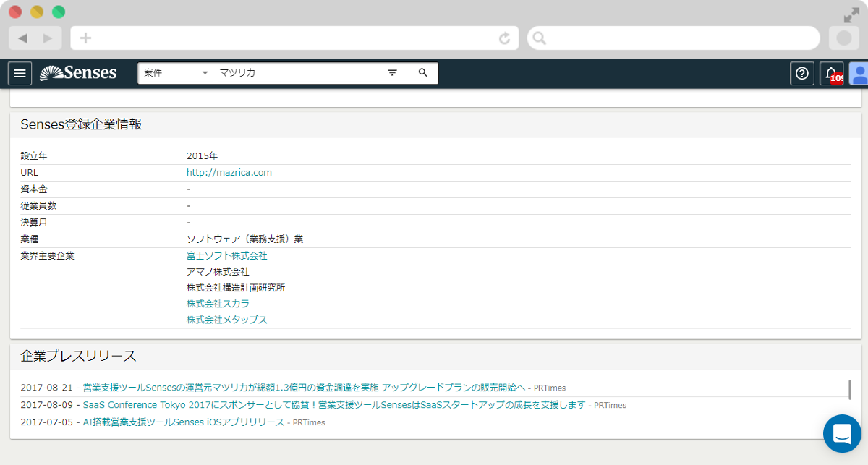The image size is (868, 465).
Task: Go forward with browser forward arrow
Action: point(48,38)
